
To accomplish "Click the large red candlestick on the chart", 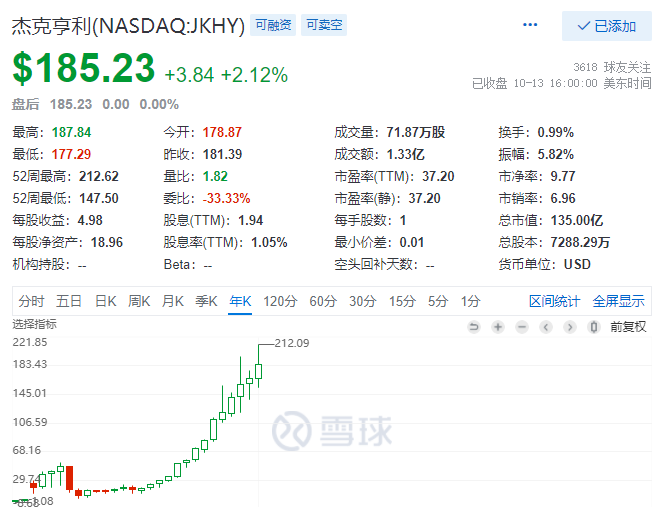I will click(69, 478).
